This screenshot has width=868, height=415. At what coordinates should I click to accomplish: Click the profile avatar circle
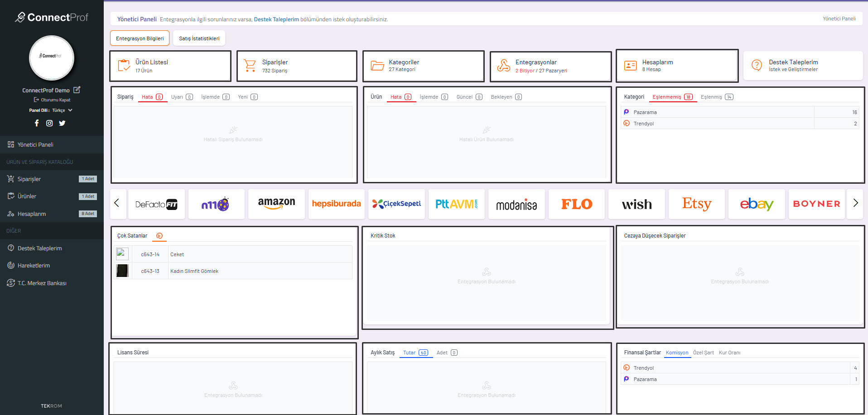coord(52,58)
